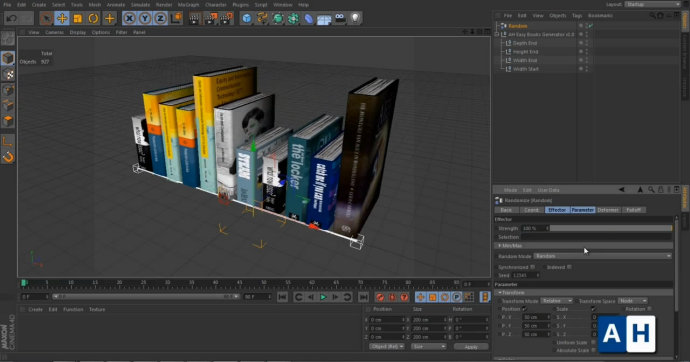Image resolution: width=690 pixels, height=362 pixels.
Task: Open the MoGraph menu
Action: (188, 5)
